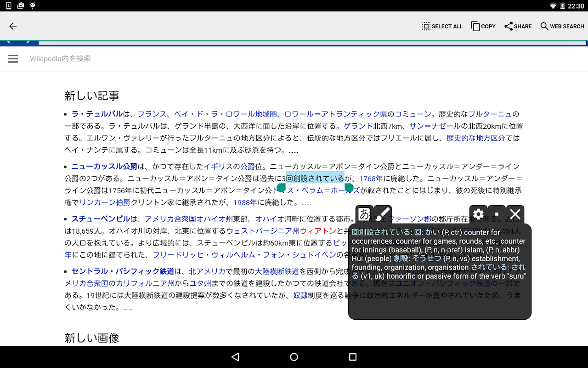Focus the Wikipedia内を検索 search field

click(x=60, y=58)
